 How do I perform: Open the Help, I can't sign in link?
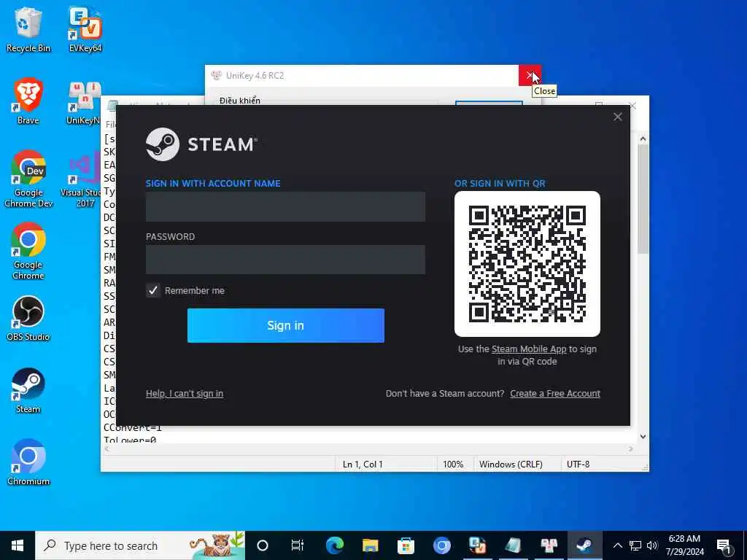pos(185,393)
